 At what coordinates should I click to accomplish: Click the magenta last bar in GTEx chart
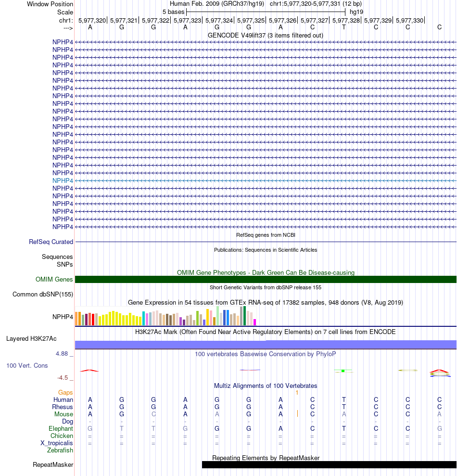255,322
